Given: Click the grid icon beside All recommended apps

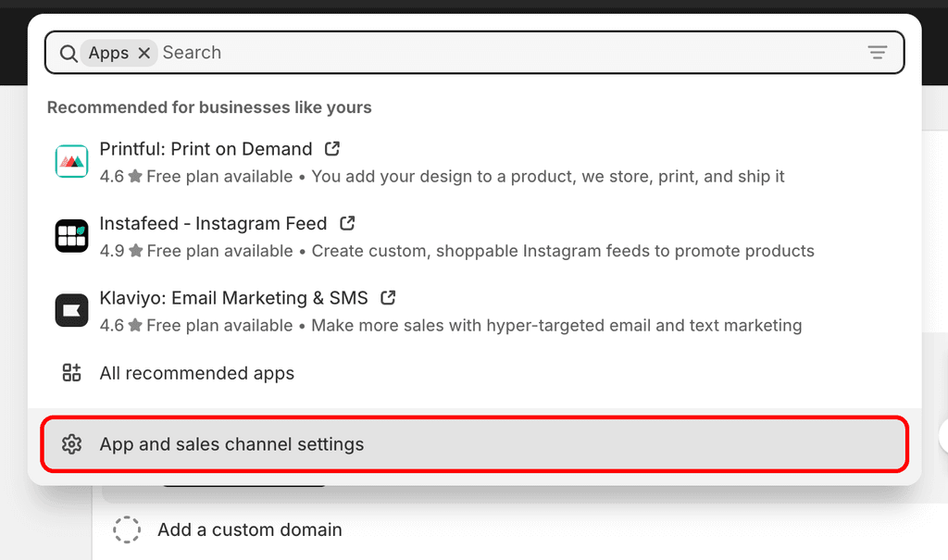Looking at the screenshot, I should tap(71, 372).
